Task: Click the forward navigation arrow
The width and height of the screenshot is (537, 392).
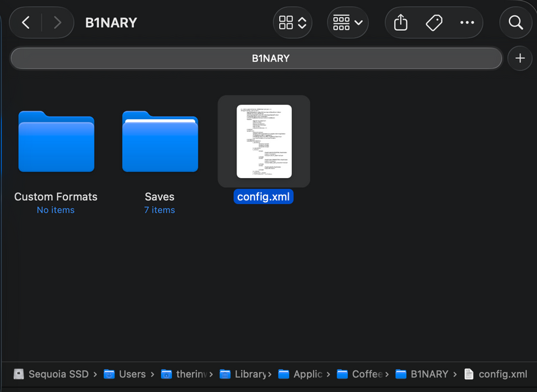Action: click(57, 23)
